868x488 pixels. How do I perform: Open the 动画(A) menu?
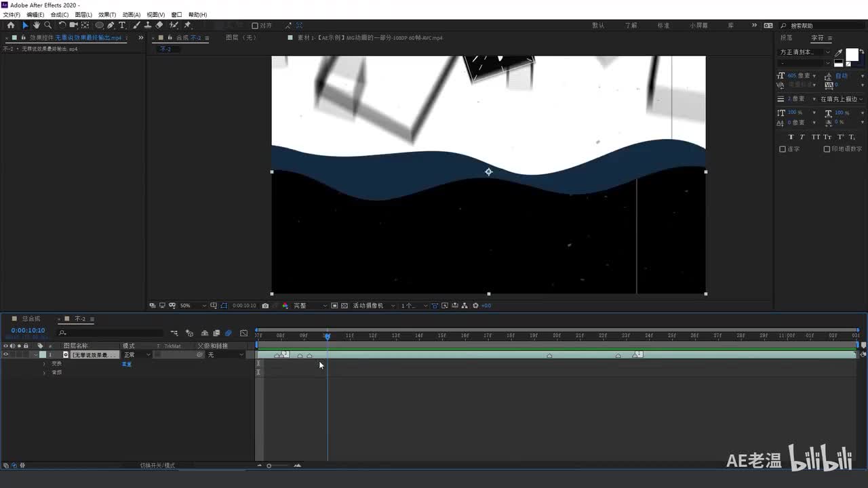(x=132, y=14)
